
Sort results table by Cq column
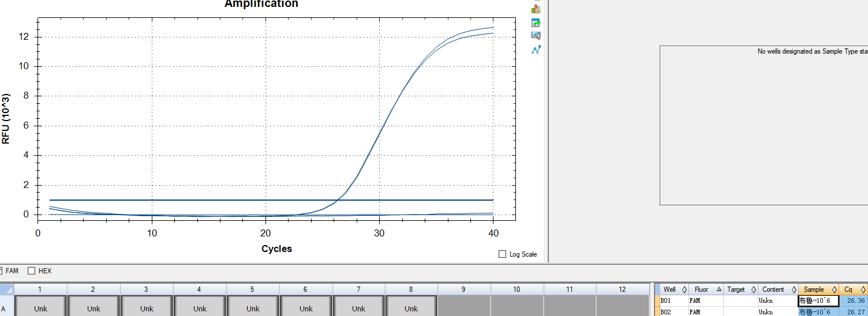[x=853, y=289]
